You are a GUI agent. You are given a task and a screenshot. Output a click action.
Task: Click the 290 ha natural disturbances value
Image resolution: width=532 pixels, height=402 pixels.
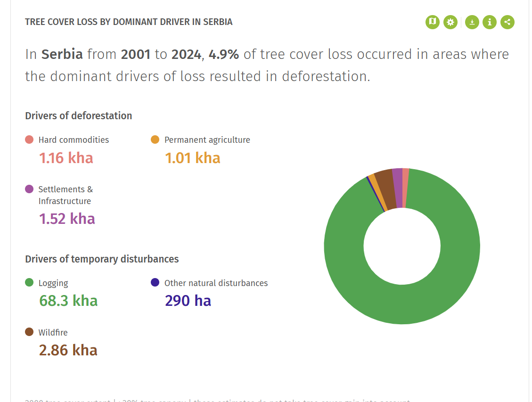pyautogui.click(x=188, y=301)
